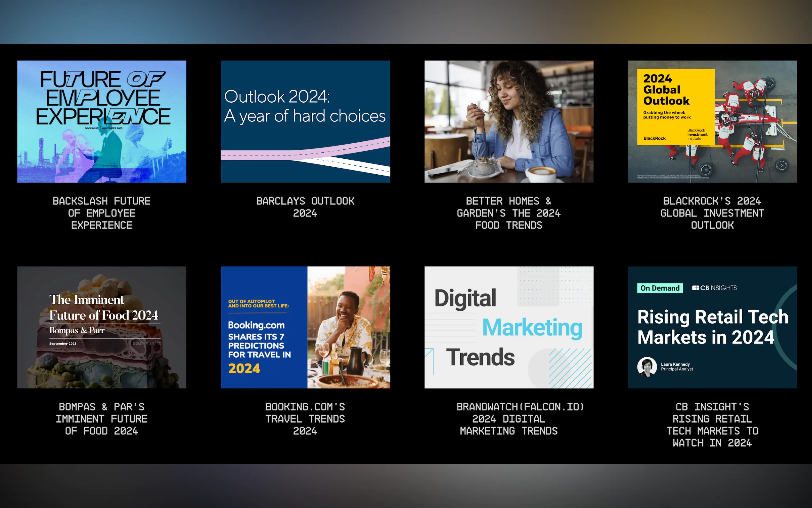The image size is (812, 508).
Task: Click the Booking.com logo text
Action: tap(256, 325)
